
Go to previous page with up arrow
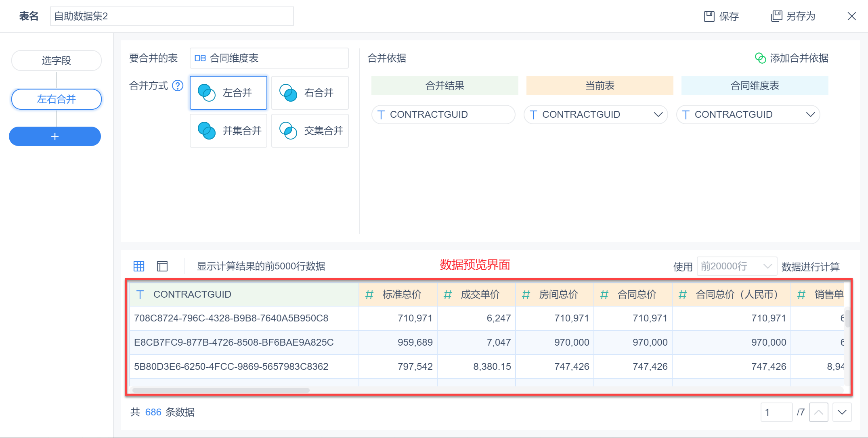(818, 412)
